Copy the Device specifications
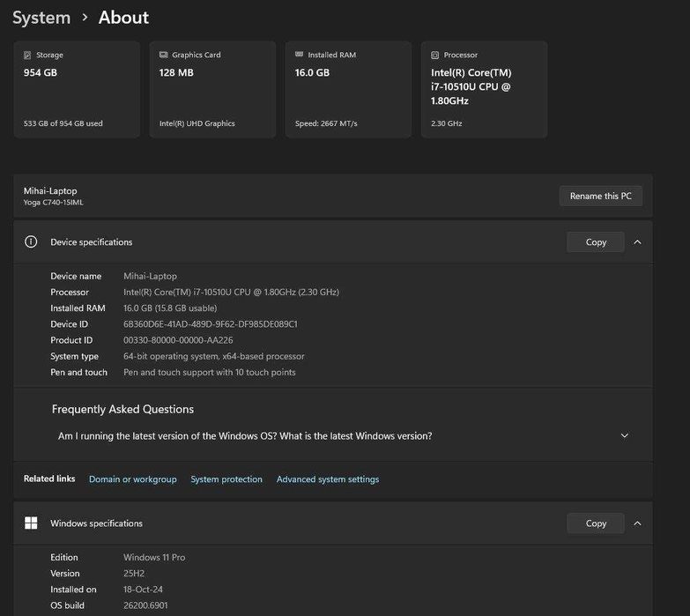The image size is (690, 616). tap(596, 241)
